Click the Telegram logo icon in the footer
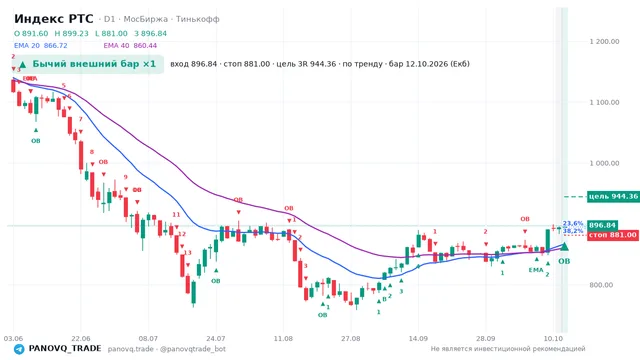The width and height of the screenshot is (640, 360). tap(19, 349)
